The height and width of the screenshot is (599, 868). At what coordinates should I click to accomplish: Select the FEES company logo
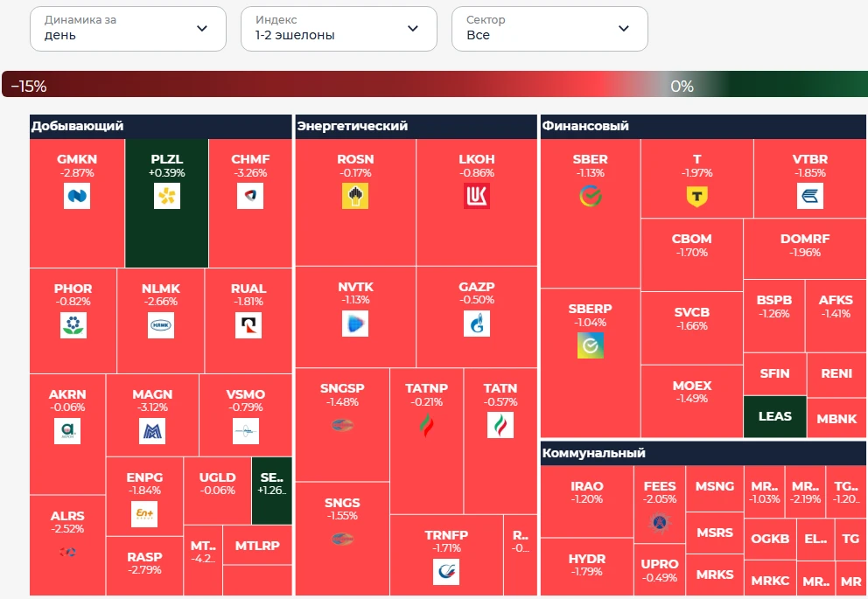[x=659, y=521]
